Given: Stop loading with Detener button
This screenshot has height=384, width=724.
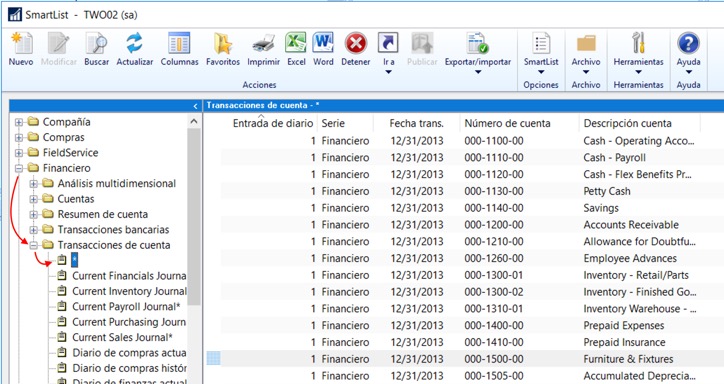Looking at the screenshot, I should [356, 49].
